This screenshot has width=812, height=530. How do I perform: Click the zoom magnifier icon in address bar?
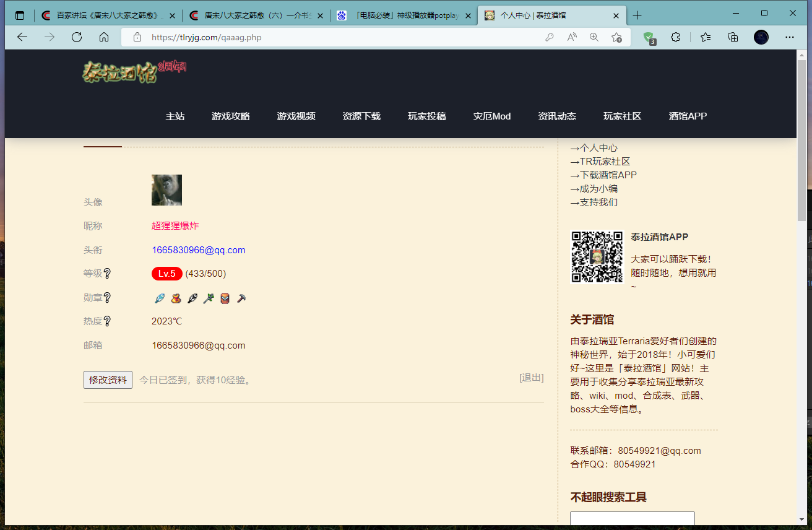(594, 37)
